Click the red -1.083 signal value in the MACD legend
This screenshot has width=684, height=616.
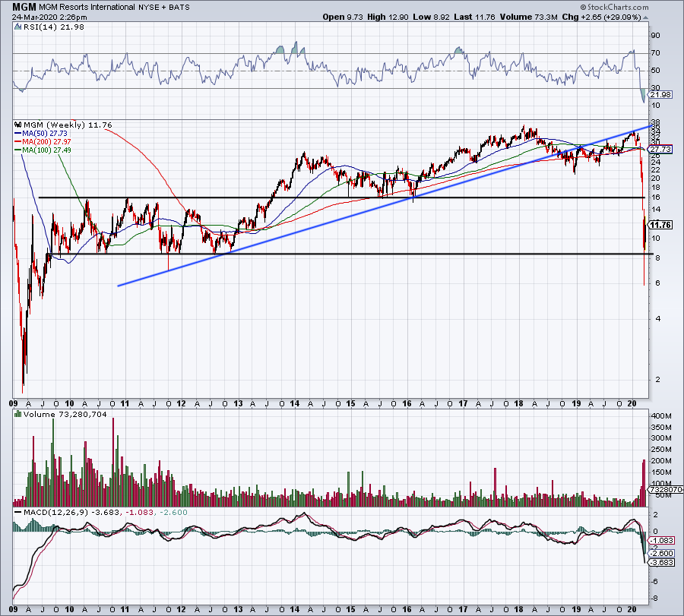point(140,512)
